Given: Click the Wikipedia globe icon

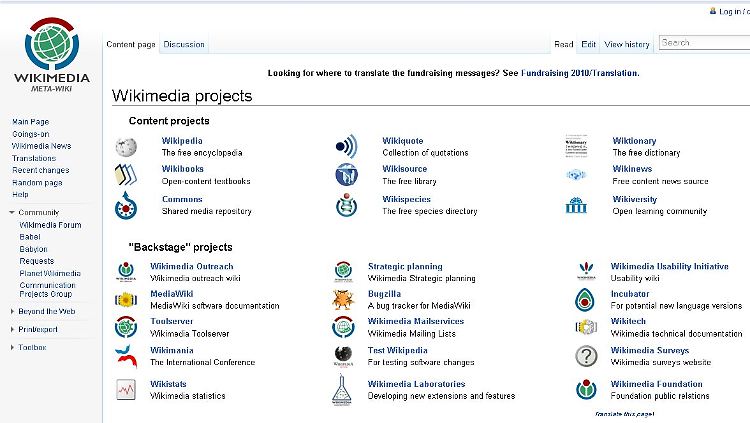Looking at the screenshot, I should point(125,147).
